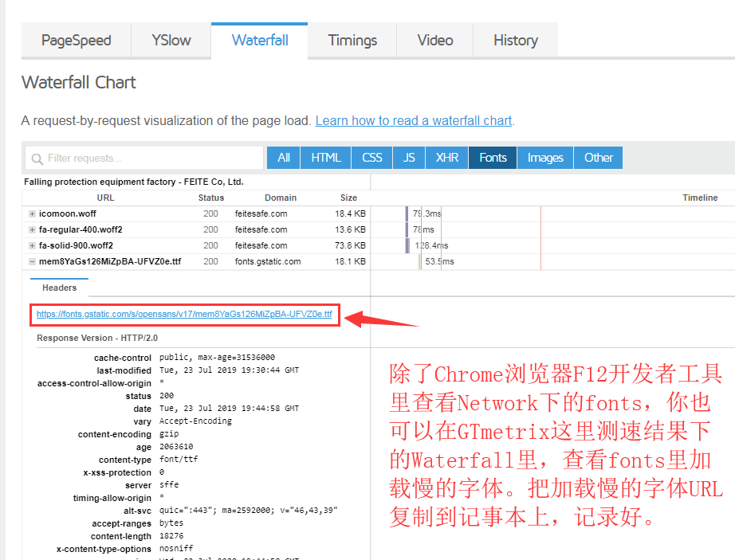735x560 pixels.
Task: Expand the fa-solid-900.woff2 request row
Action: pyautogui.click(x=32, y=246)
